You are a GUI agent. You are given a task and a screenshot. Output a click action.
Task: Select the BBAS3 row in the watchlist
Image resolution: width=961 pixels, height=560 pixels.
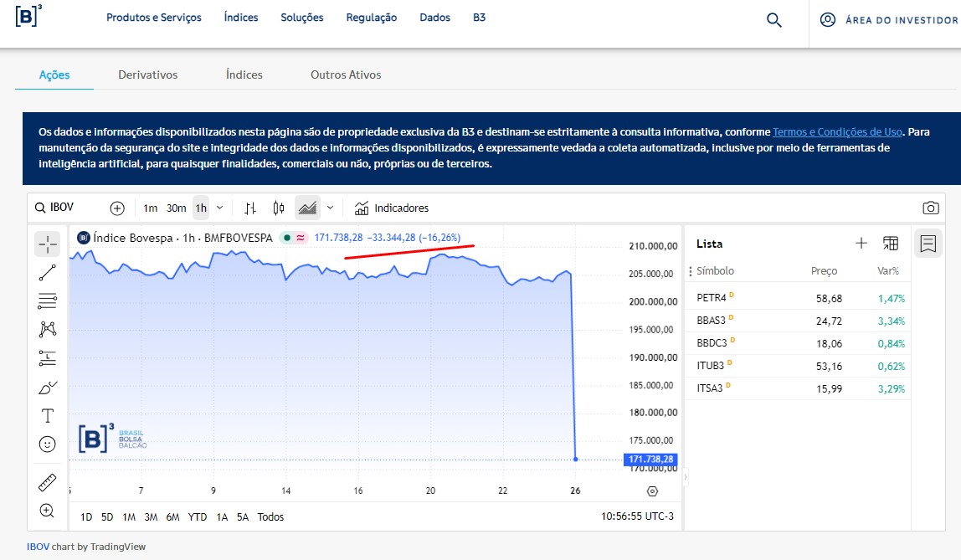point(798,321)
